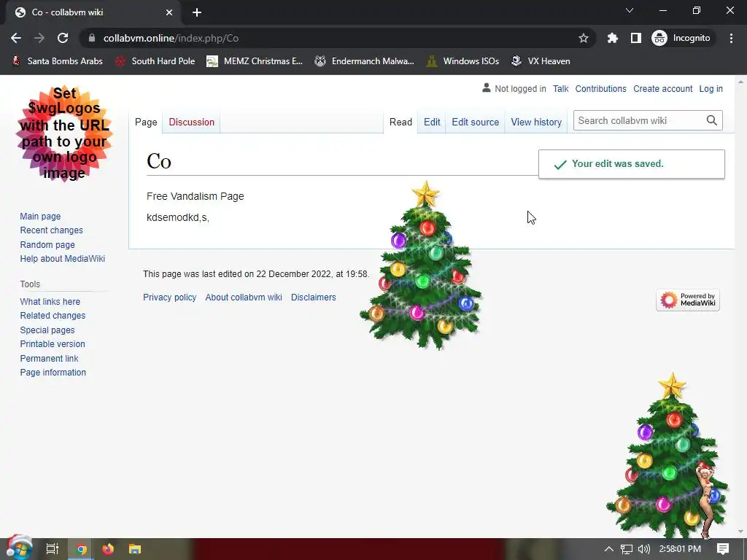Screen dimensions: 747x560
Task: Open the Windows Start button
Action: click(19, 548)
